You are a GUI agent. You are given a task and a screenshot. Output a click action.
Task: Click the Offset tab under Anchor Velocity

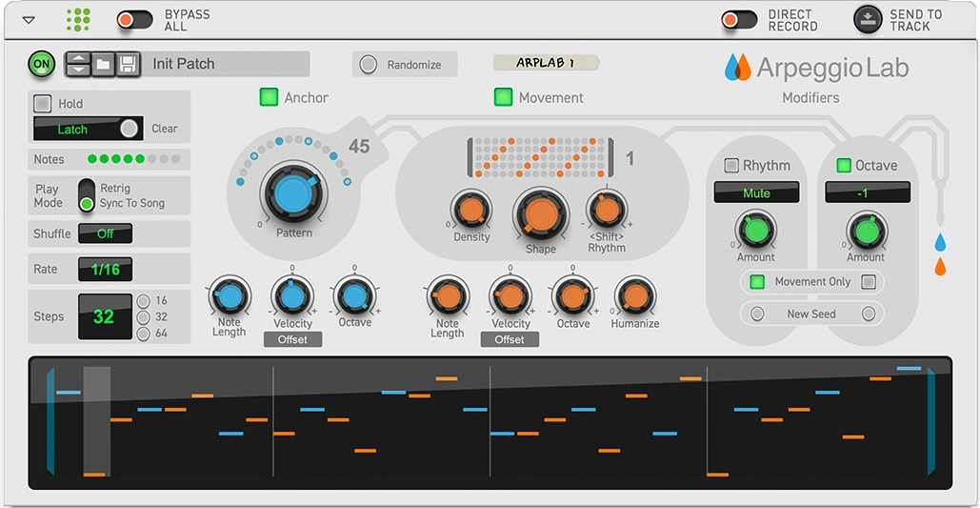pos(292,339)
